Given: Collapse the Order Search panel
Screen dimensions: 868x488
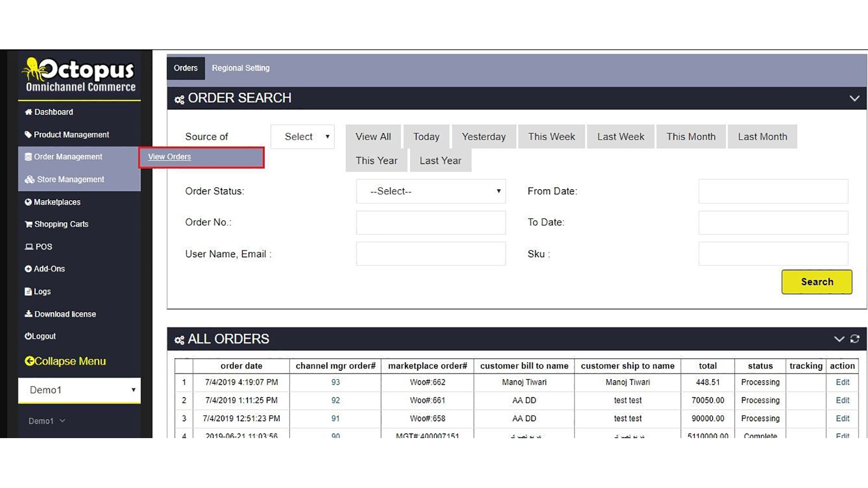Looking at the screenshot, I should point(854,99).
